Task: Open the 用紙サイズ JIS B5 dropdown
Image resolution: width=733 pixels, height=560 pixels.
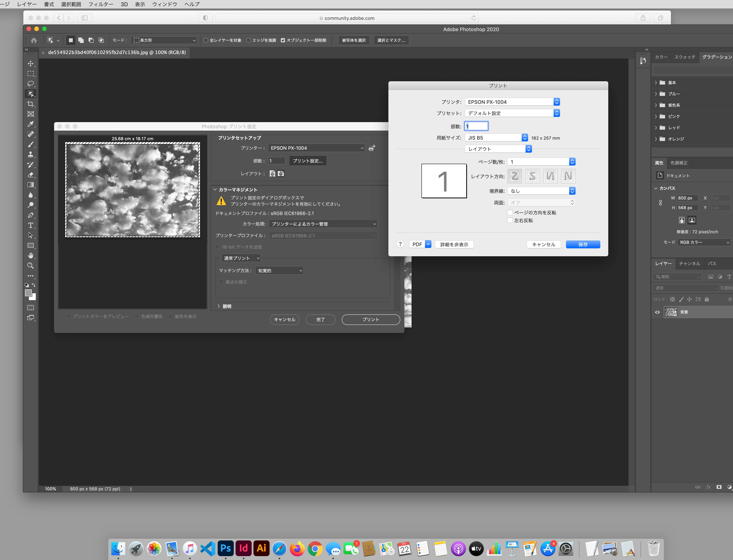Action: (x=496, y=138)
